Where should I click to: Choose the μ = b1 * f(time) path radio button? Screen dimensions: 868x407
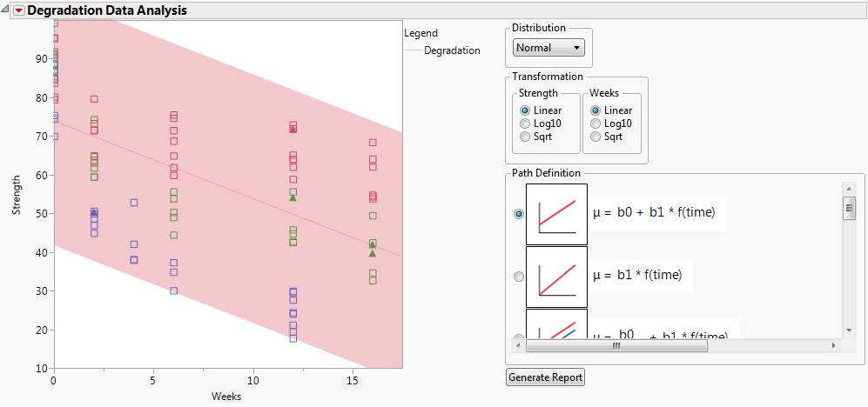520,277
